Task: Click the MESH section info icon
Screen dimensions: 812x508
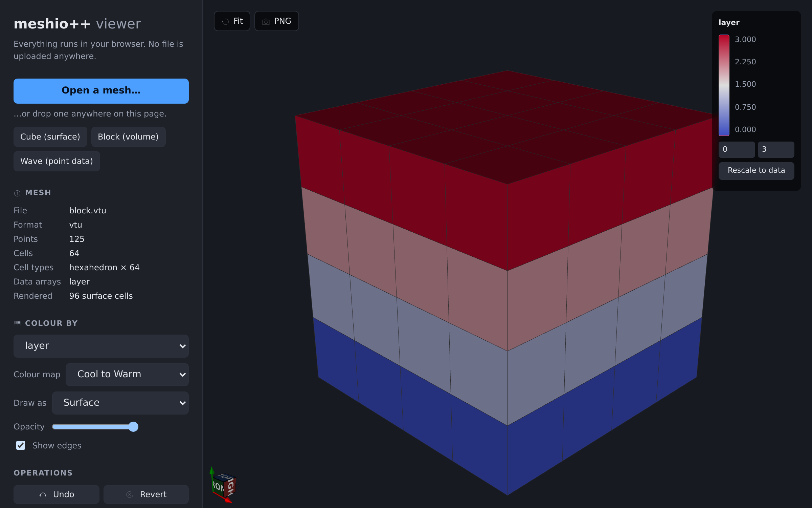Action: (x=17, y=193)
